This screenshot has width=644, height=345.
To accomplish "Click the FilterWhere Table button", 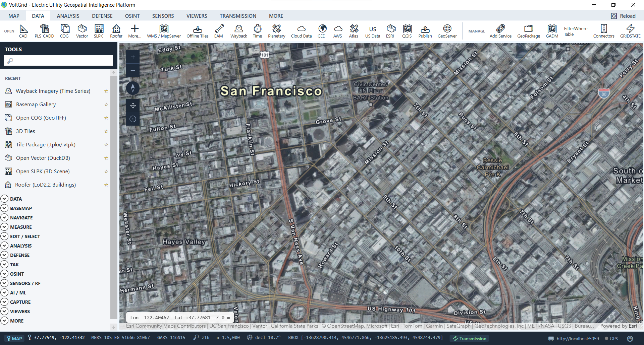I will [x=576, y=31].
